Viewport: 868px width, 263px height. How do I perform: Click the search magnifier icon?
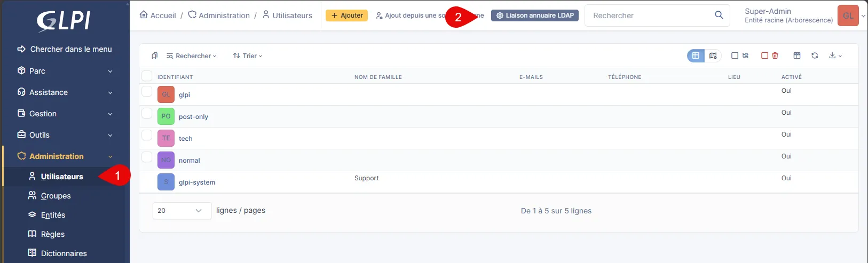pos(719,15)
